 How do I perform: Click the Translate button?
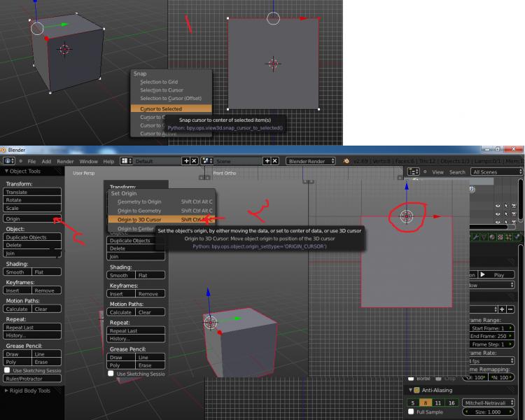tap(31, 192)
